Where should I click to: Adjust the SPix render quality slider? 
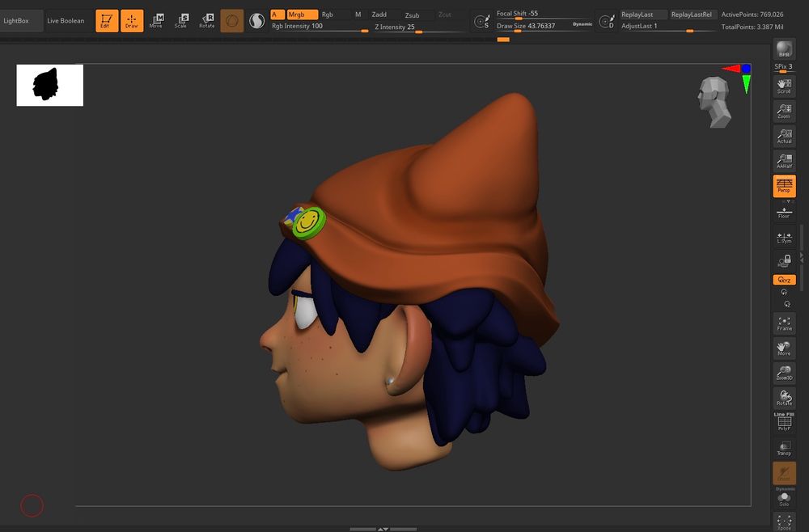783,68
